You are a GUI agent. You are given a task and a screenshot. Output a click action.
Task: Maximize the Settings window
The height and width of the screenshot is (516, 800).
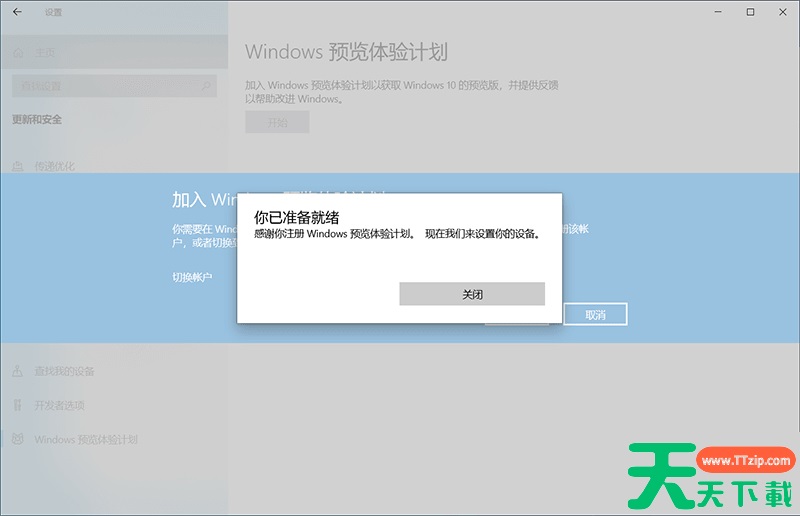pyautogui.click(x=750, y=12)
